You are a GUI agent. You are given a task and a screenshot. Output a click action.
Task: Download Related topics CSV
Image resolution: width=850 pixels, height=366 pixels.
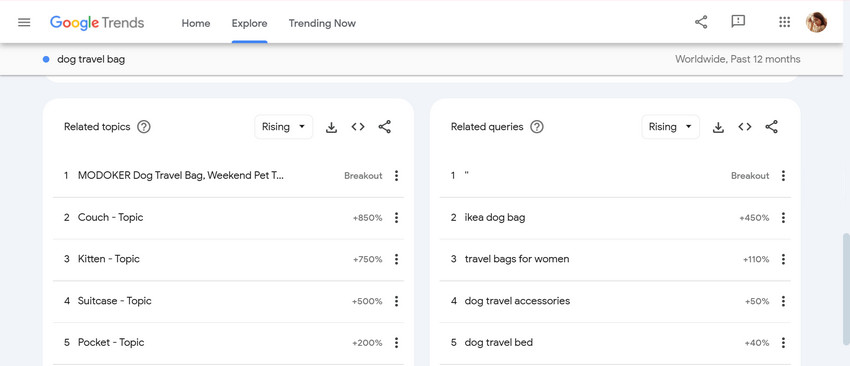[x=331, y=127]
